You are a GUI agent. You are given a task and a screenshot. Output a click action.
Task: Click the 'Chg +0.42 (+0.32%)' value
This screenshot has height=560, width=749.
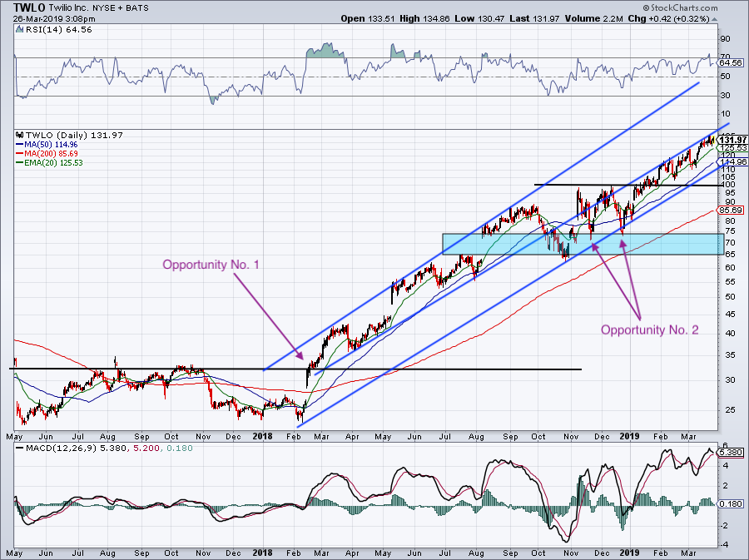click(669, 18)
